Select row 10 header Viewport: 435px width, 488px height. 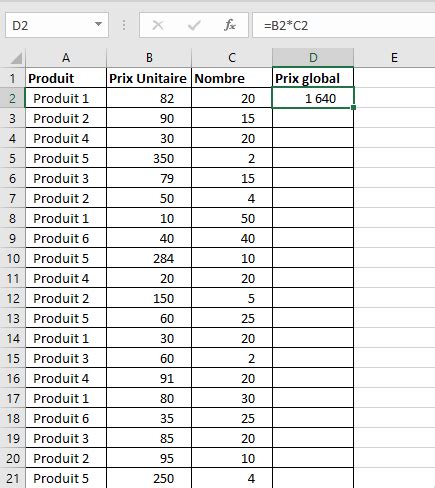[x=13, y=258]
